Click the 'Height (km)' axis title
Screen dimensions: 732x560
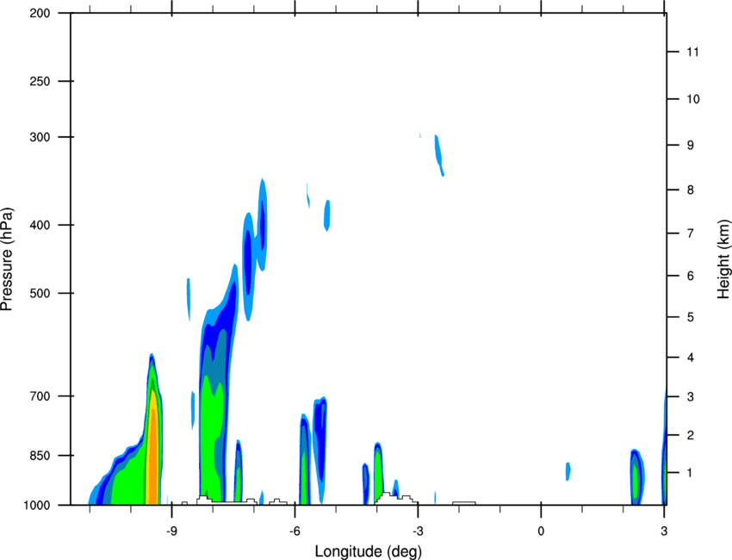723,259
